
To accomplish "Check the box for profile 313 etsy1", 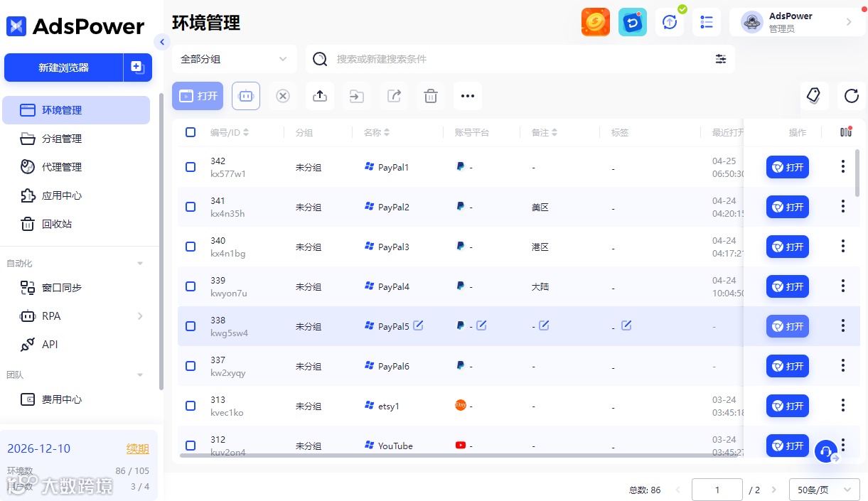I will (x=191, y=406).
